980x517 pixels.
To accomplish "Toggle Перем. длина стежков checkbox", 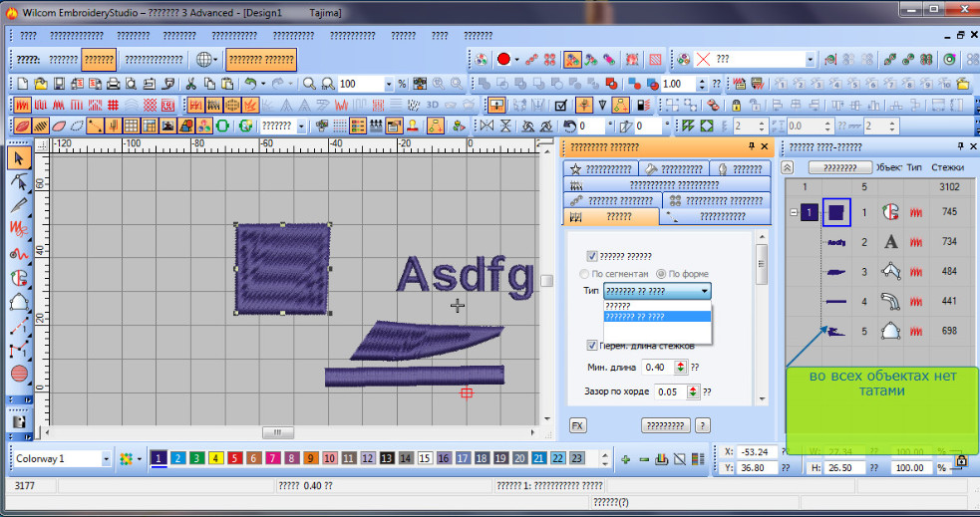I will click(x=592, y=346).
